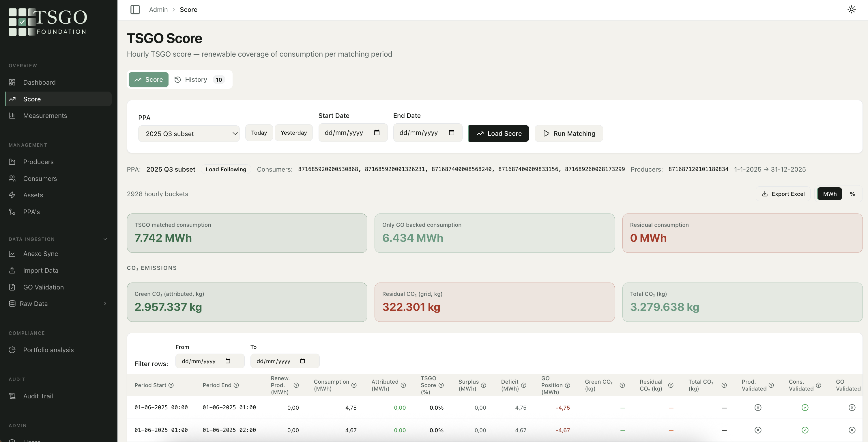The image size is (868, 442).
Task: Click the Residual CO₂ column help icon
Action: click(x=671, y=385)
